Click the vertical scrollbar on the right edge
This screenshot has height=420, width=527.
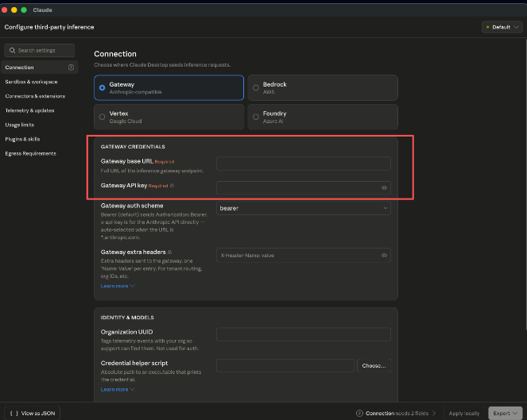coord(525,185)
